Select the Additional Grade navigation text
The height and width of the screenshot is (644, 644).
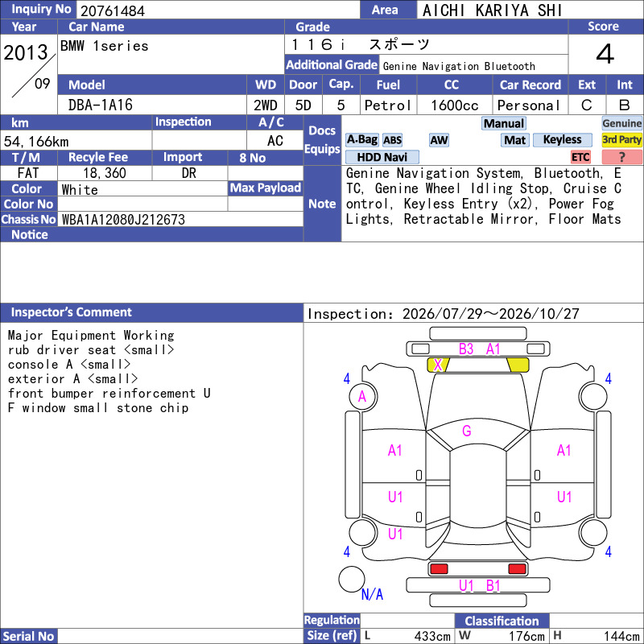(x=459, y=66)
